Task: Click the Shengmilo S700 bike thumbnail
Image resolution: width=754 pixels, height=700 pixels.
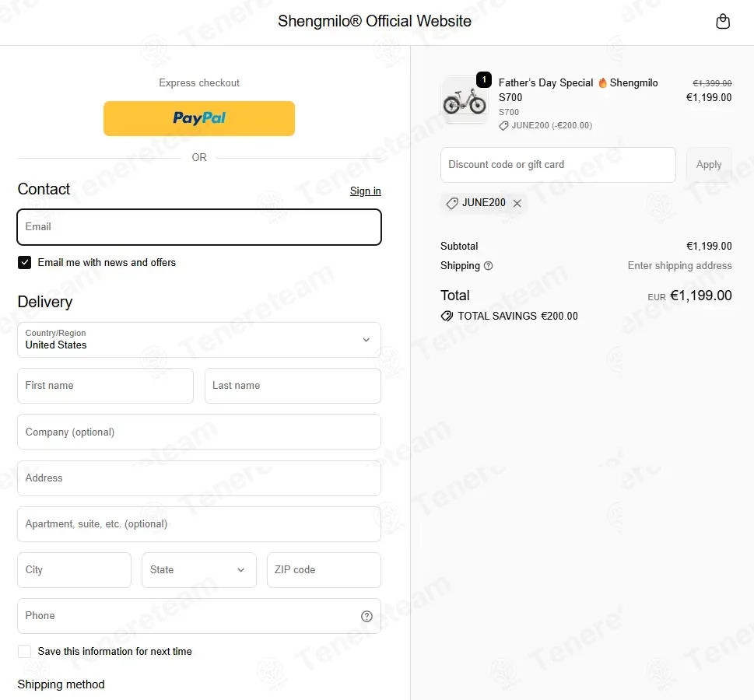Action: coord(464,100)
